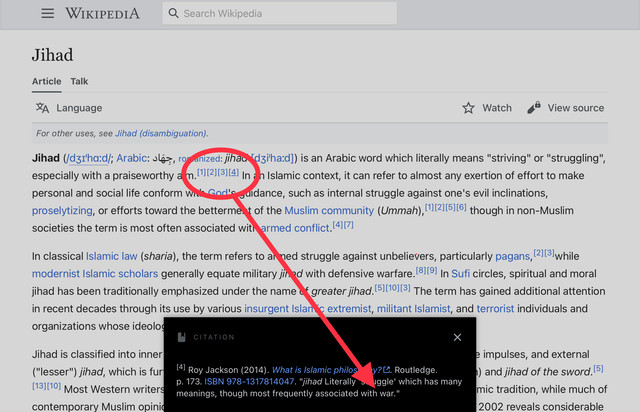
Task: Click citation [7] after 'armed conflict'
Action: [x=349, y=225]
